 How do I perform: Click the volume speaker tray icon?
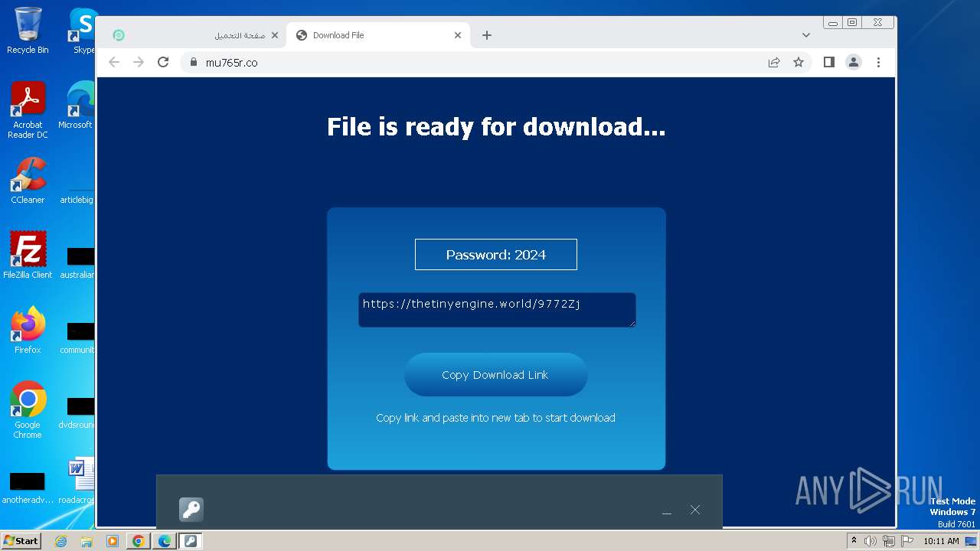coord(871,541)
